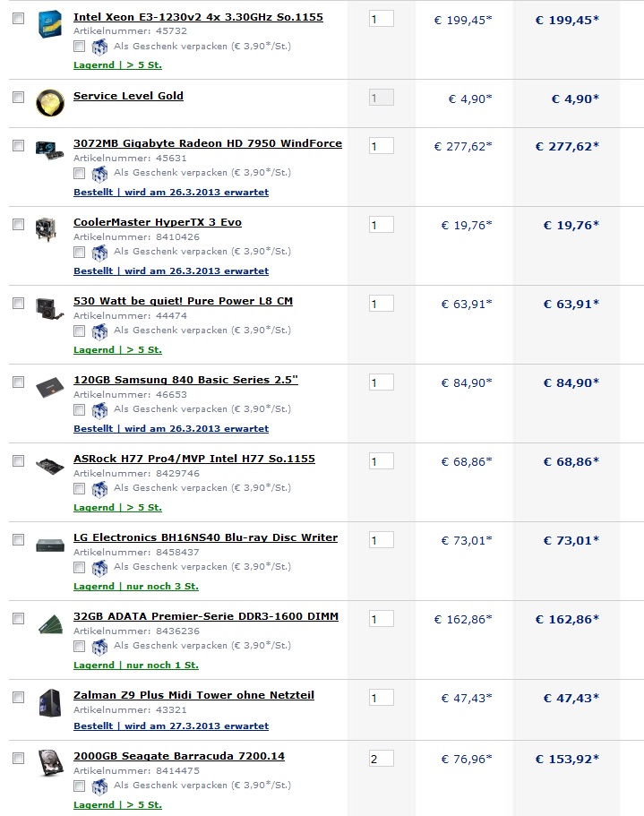Enable gift wrapping for Radeon HD 7950
This screenshot has width=644, height=816.
(x=79, y=173)
